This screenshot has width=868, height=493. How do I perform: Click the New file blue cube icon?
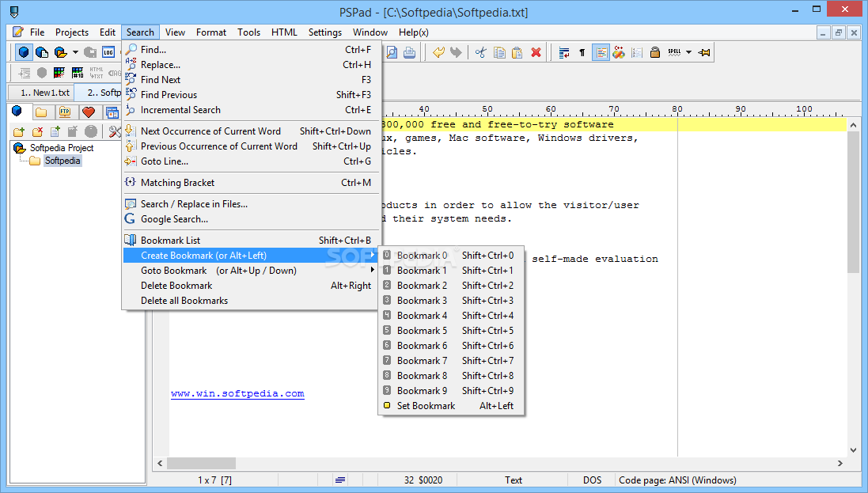click(x=24, y=52)
